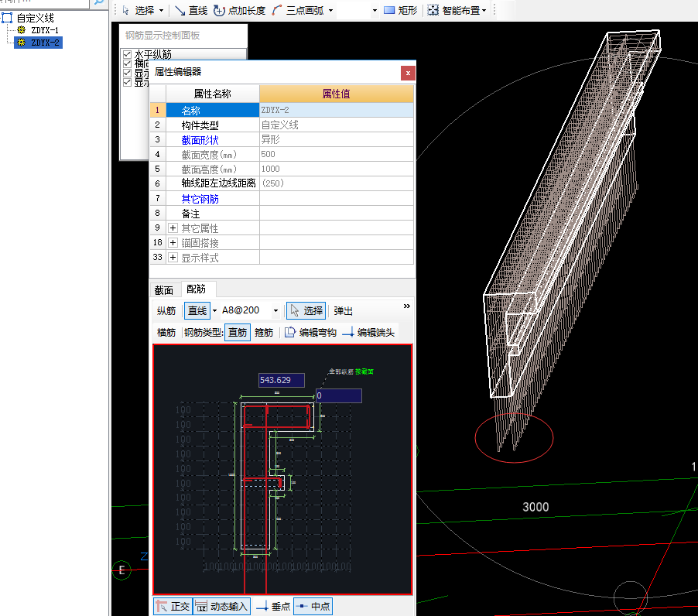The width and height of the screenshot is (698, 616).
Task: Click the 箍筋 stirrup type button
Action: pos(264,333)
